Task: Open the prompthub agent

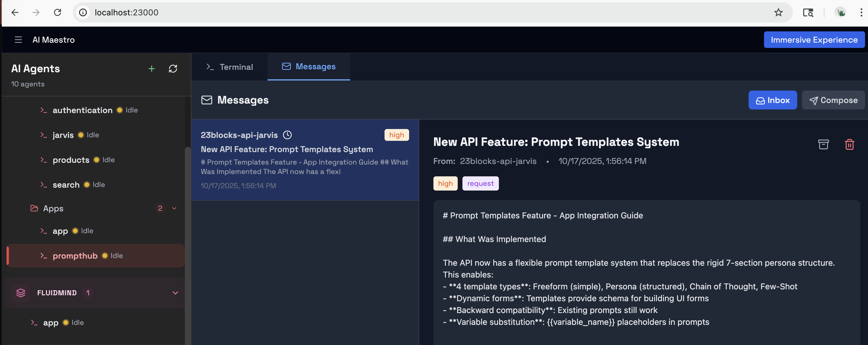Action: pos(75,256)
